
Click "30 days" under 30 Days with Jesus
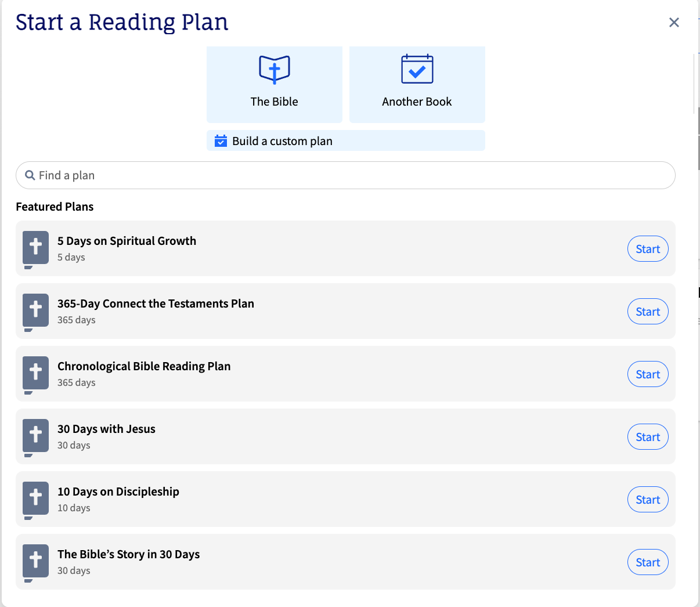pyautogui.click(x=74, y=445)
